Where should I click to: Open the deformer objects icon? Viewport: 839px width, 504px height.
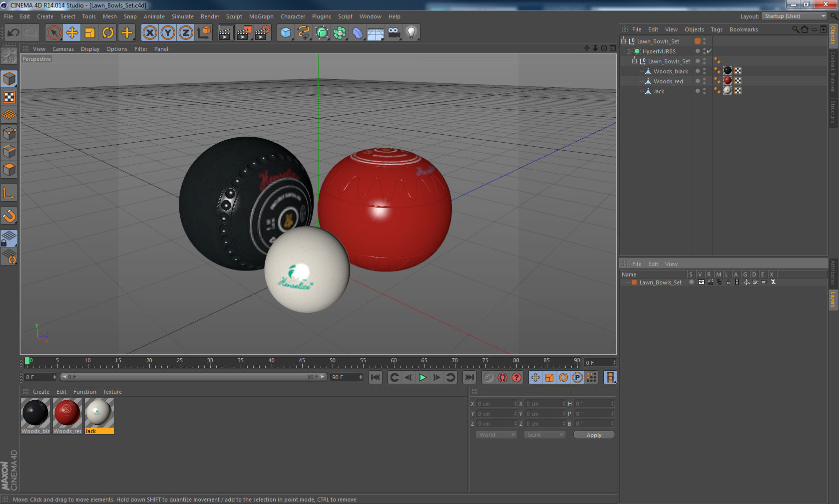(x=358, y=33)
